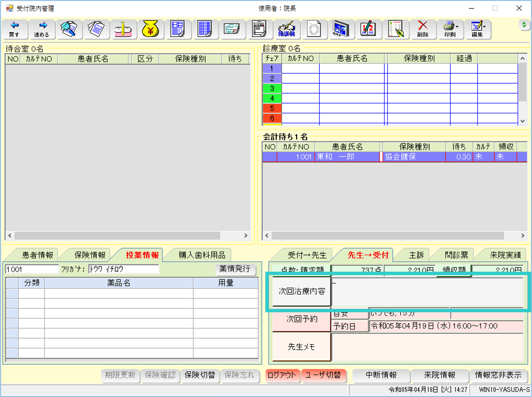The width and height of the screenshot is (532, 397).
Task: Click the 戻す back arrow toolbar button
Action: [14, 29]
